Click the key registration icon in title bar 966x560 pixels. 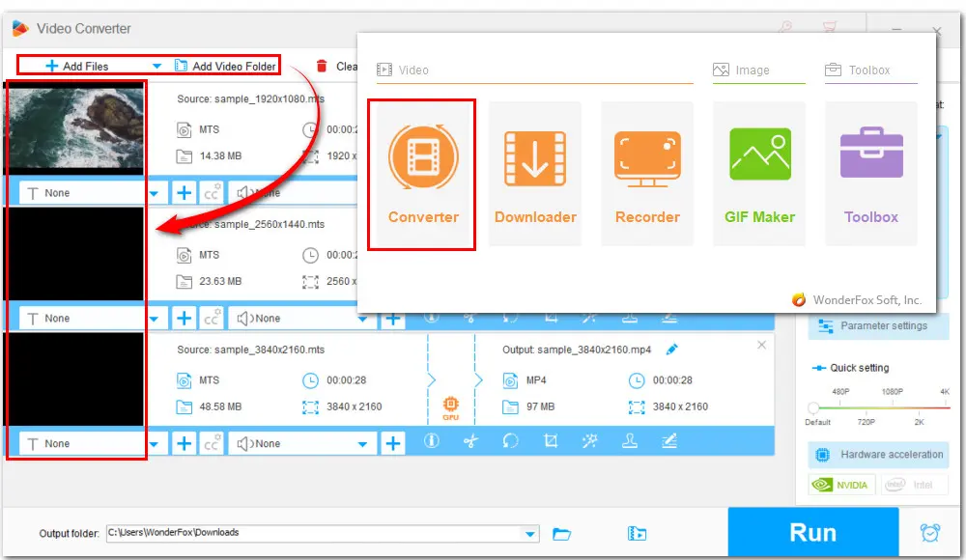click(x=784, y=28)
